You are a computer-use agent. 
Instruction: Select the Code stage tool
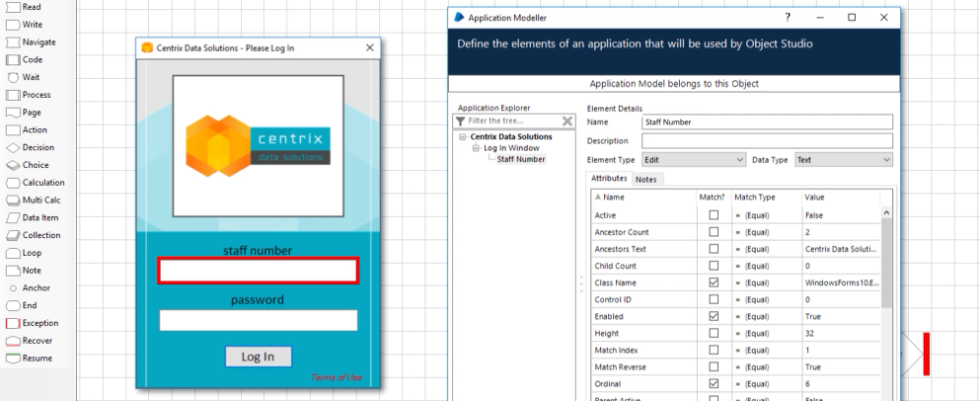tap(24, 59)
